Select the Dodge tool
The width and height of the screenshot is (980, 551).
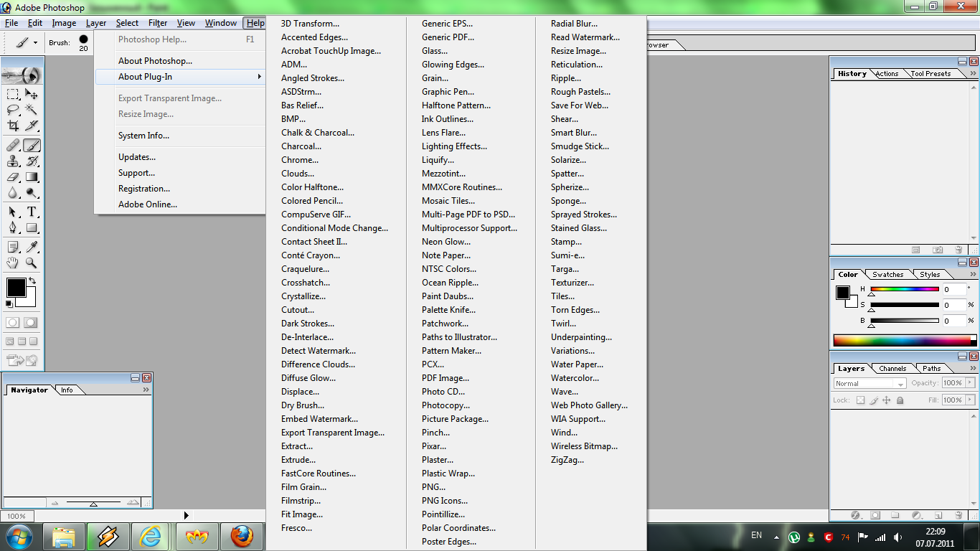point(32,193)
